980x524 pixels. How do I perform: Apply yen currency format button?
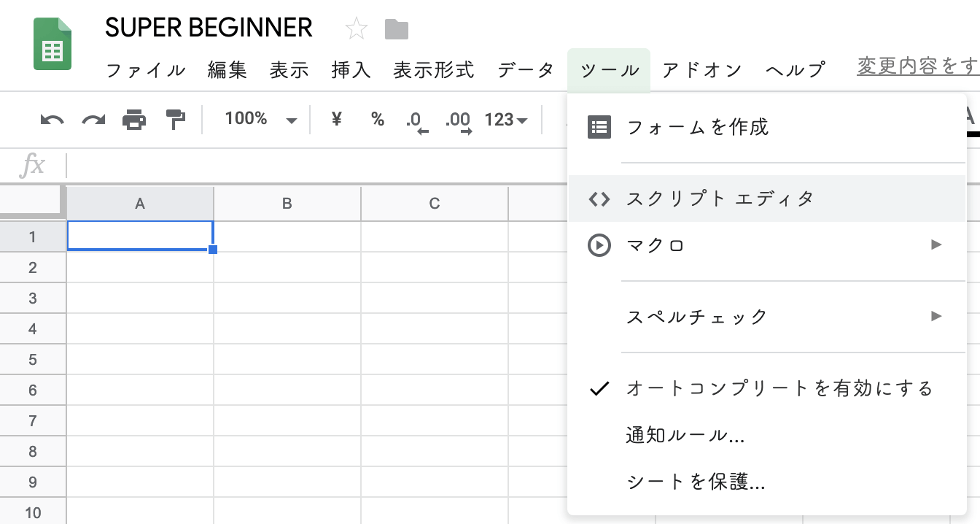[336, 120]
